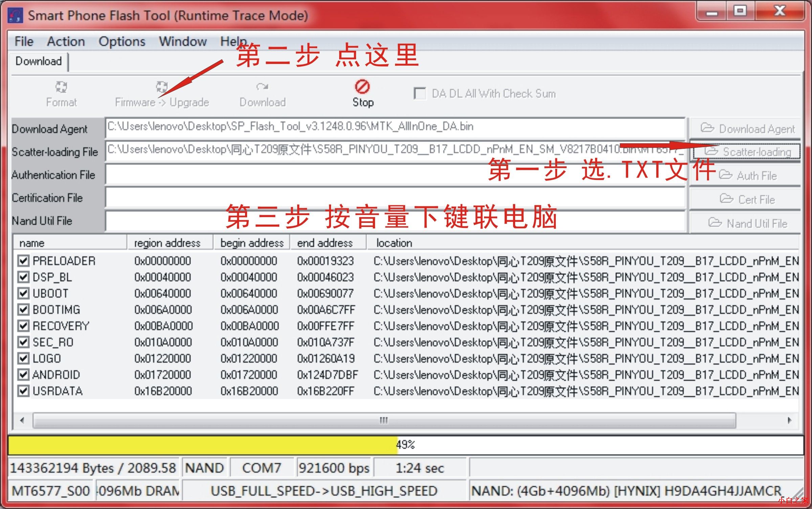Click region address 0x16B20000 of USRDATA
Screen dimensions: 812x509
[x=163, y=391]
